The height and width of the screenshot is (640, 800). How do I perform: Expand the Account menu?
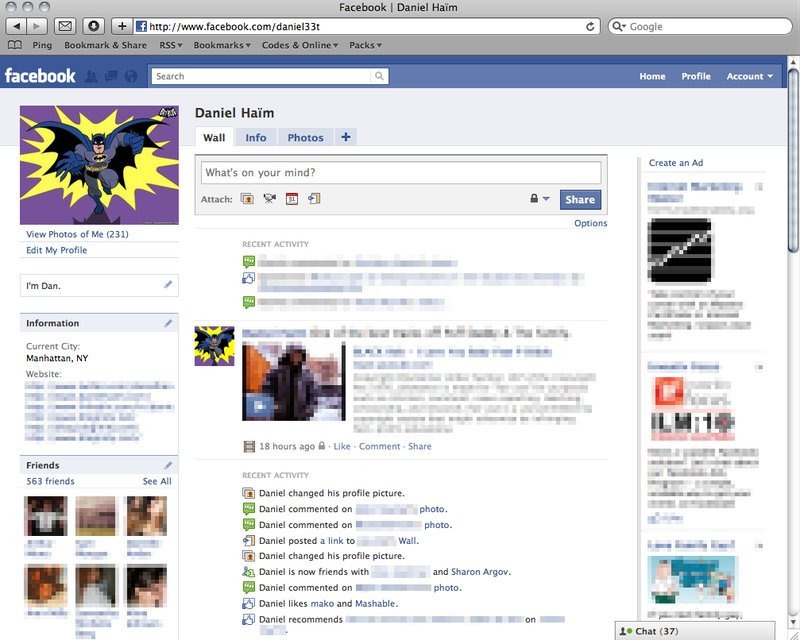click(x=749, y=76)
